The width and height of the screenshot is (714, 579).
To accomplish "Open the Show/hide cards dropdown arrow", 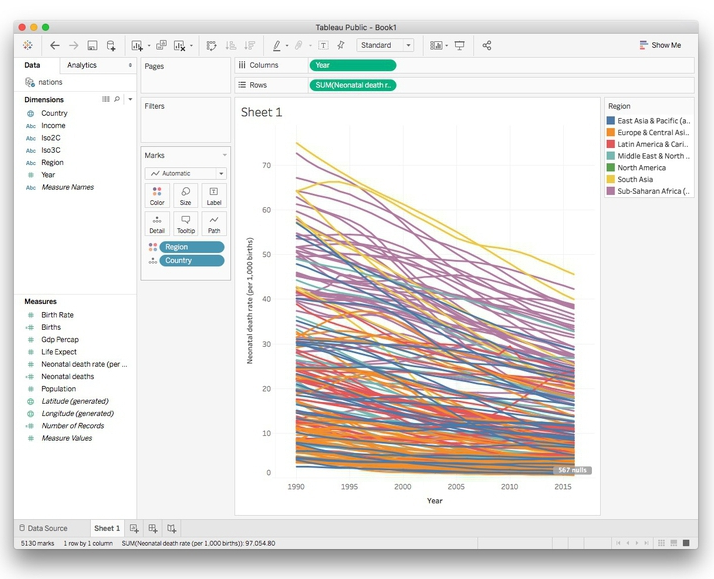I will [447, 46].
